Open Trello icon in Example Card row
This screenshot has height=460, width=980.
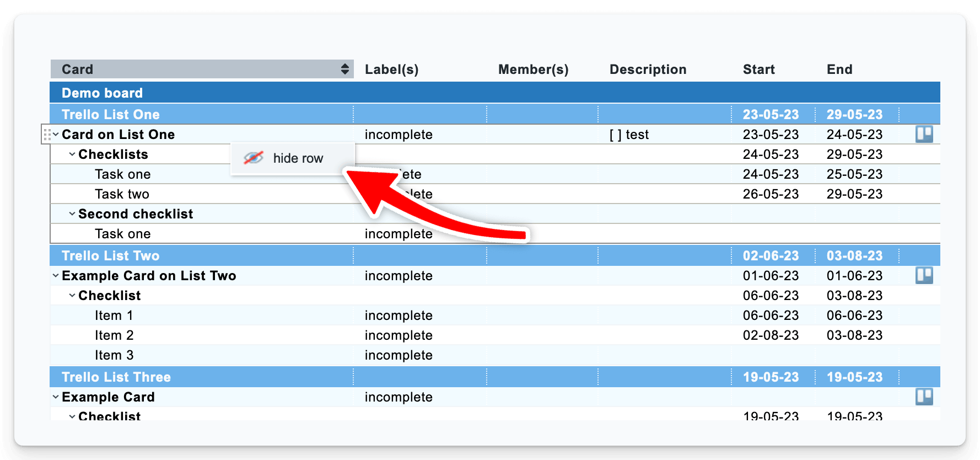(924, 397)
